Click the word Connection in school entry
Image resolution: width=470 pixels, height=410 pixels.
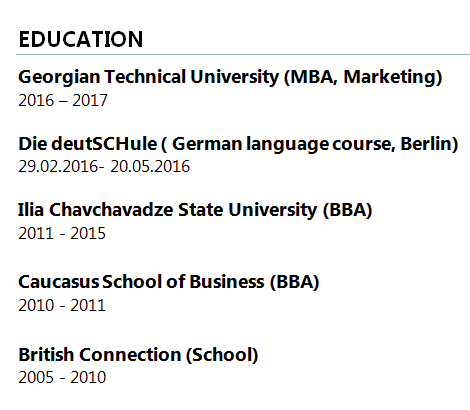pos(130,355)
